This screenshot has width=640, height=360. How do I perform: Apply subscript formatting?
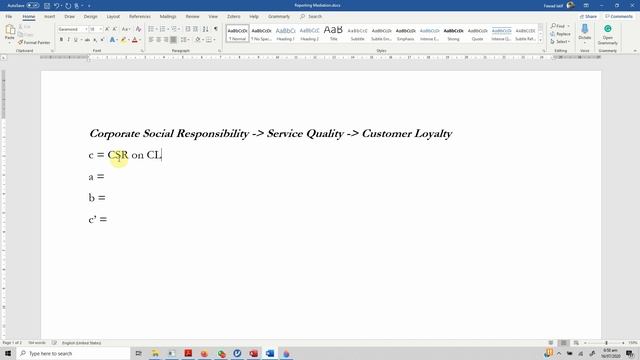(x=95, y=40)
